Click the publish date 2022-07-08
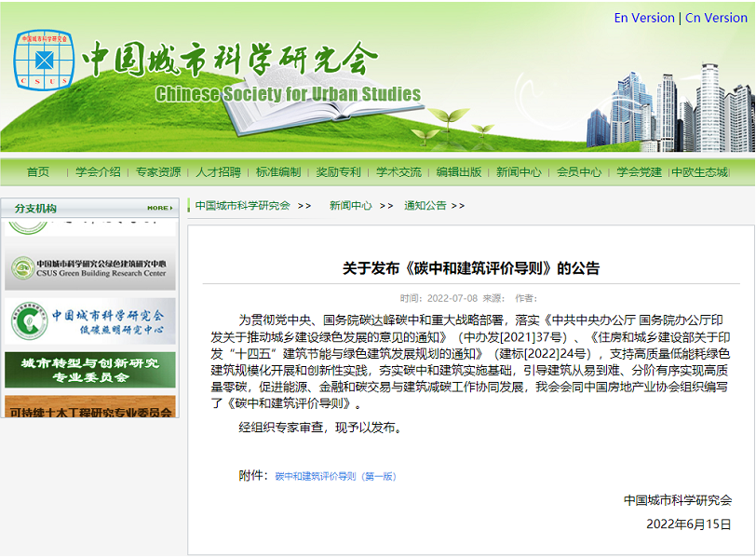Viewport: 756px width, 558px height. pyautogui.click(x=452, y=298)
